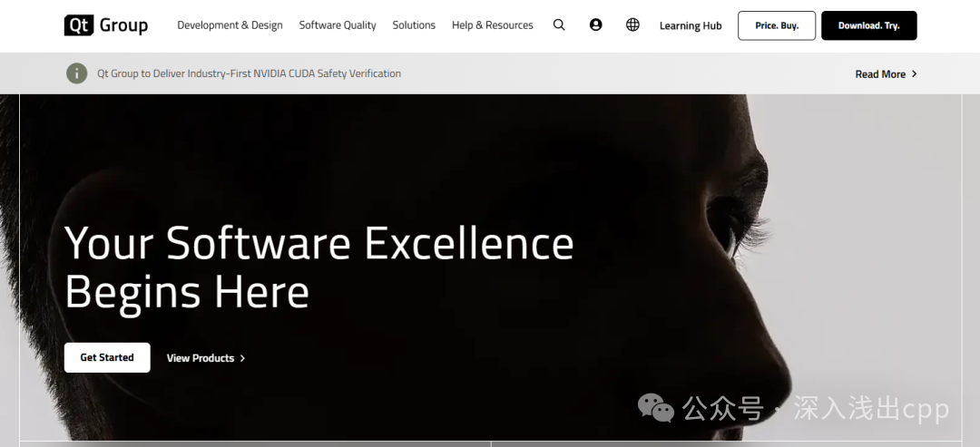The image size is (980, 447).
Task: Open the search magnifier icon
Action: click(559, 25)
